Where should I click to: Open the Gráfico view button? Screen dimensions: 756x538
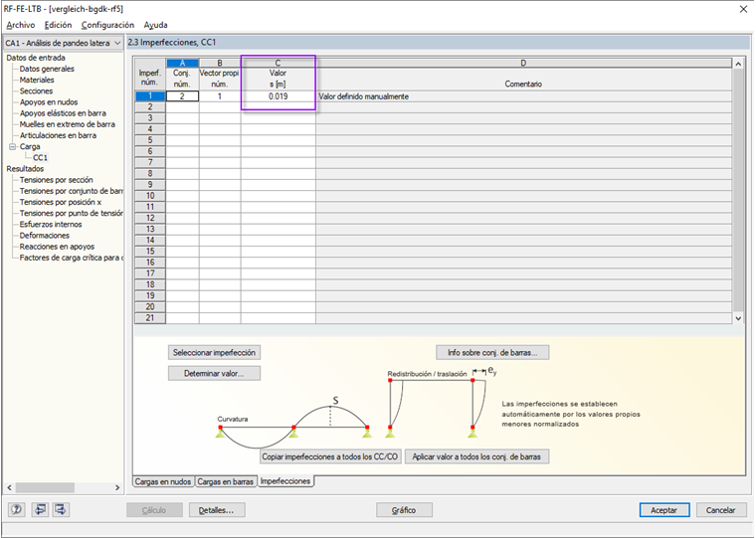click(404, 510)
